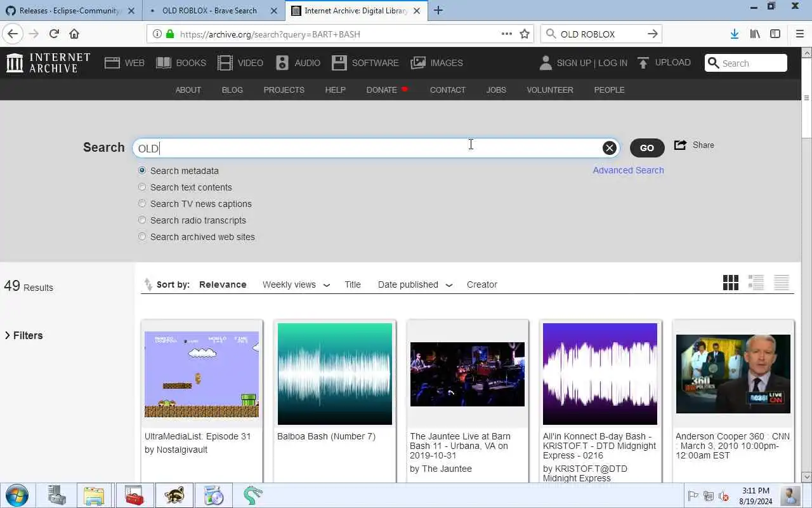The width and height of the screenshot is (812, 508).
Task: Click the UPLOAD arrow icon
Action: 643,63
